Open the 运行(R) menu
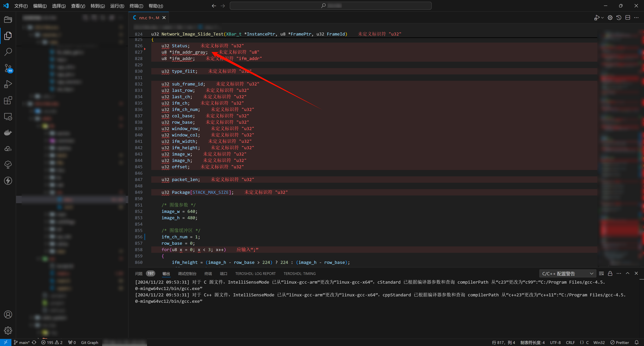Image resolution: width=644 pixels, height=346 pixels. coord(117,6)
